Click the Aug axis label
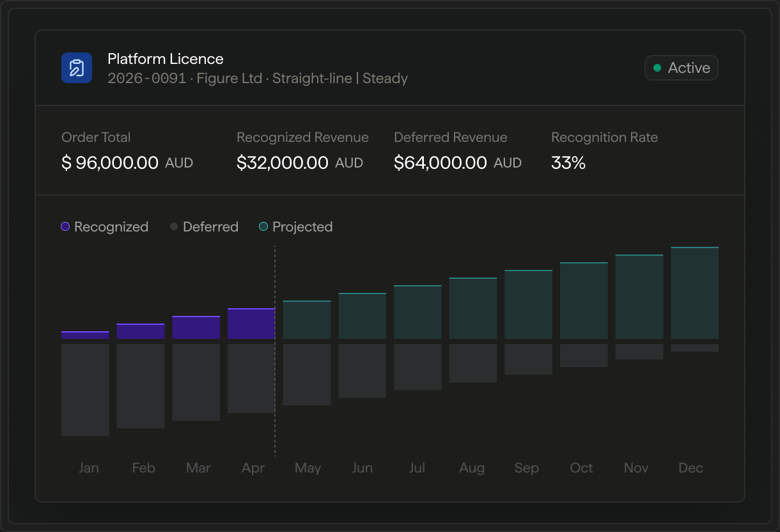This screenshot has height=532, width=780. coord(472,468)
